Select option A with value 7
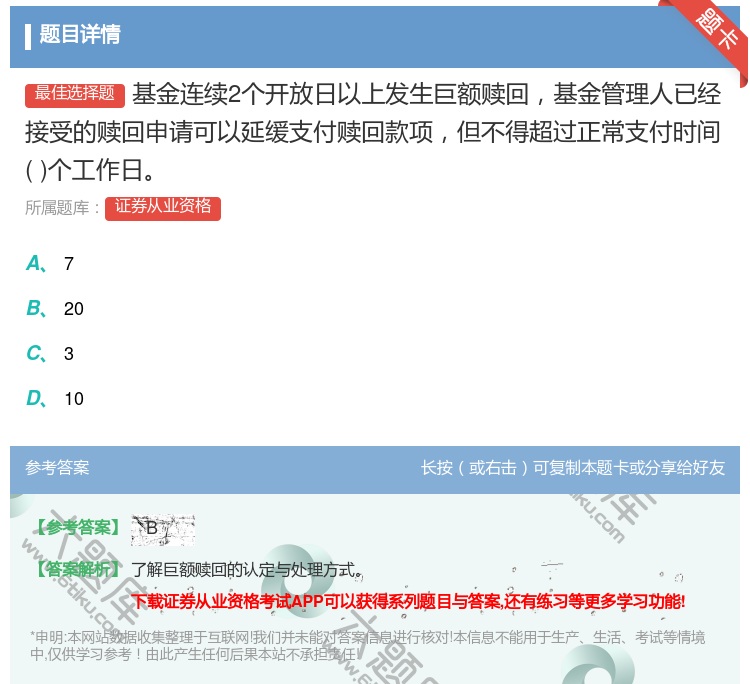The height and width of the screenshot is (684, 750). point(50,264)
